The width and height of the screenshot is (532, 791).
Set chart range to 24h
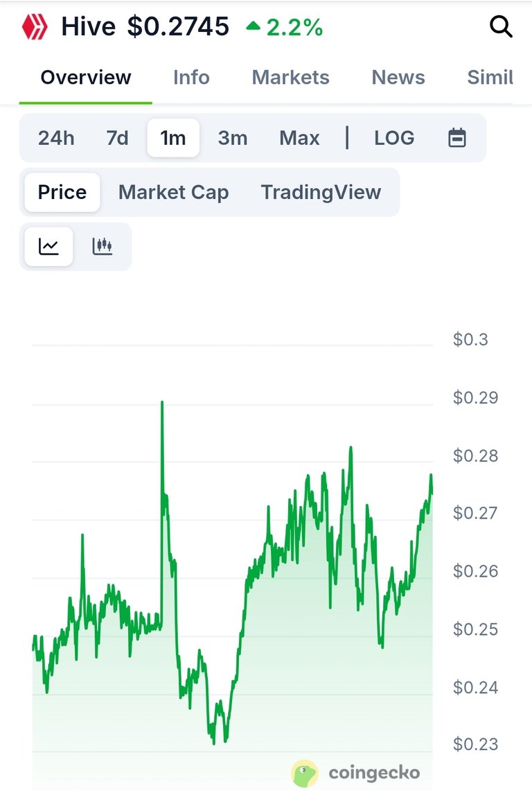coord(56,138)
